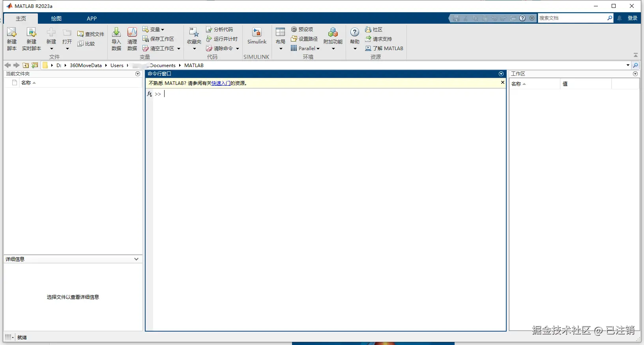The image size is (644, 345).
Task: Open the 打开 (Open) file button
Action: coord(67,38)
